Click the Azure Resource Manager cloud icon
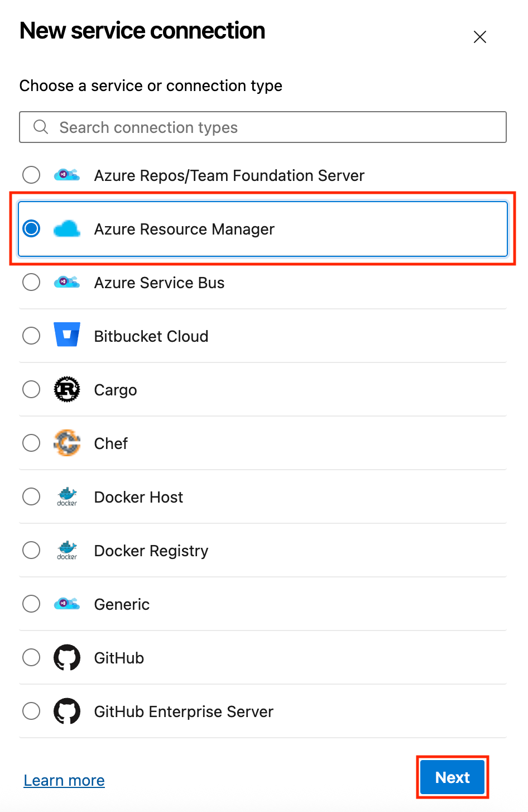The width and height of the screenshot is (528, 812). pyautogui.click(x=66, y=228)
